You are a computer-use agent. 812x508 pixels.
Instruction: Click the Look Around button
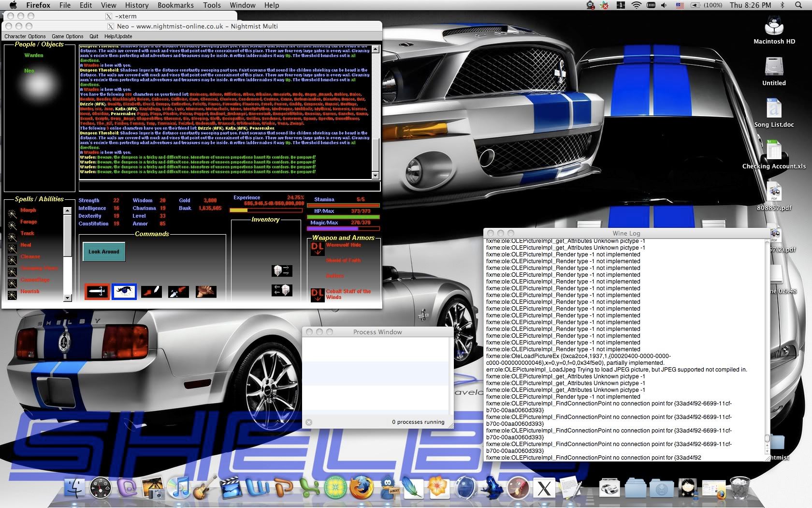pos(104,252)
